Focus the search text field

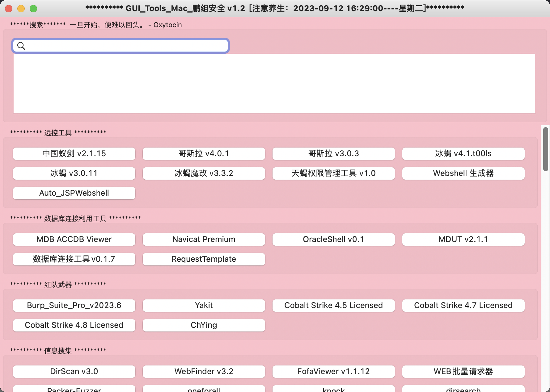click(121, 46)
